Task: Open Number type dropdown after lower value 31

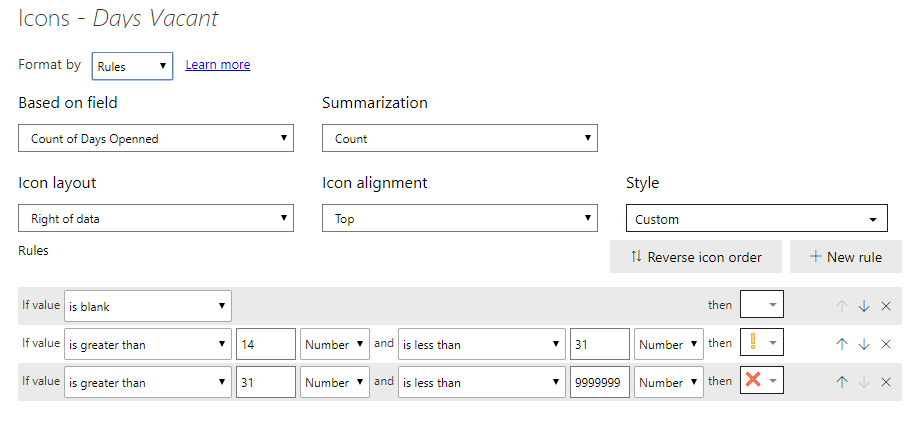Action: click(335, 382)
